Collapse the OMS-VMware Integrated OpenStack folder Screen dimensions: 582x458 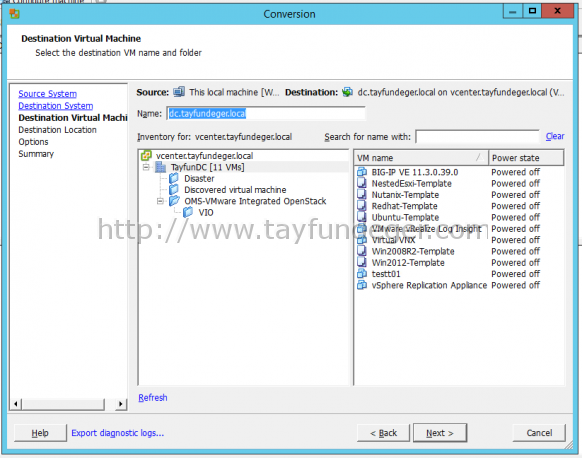160,201
